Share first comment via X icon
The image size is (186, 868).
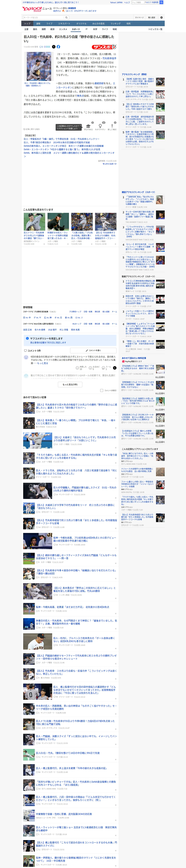114,368
